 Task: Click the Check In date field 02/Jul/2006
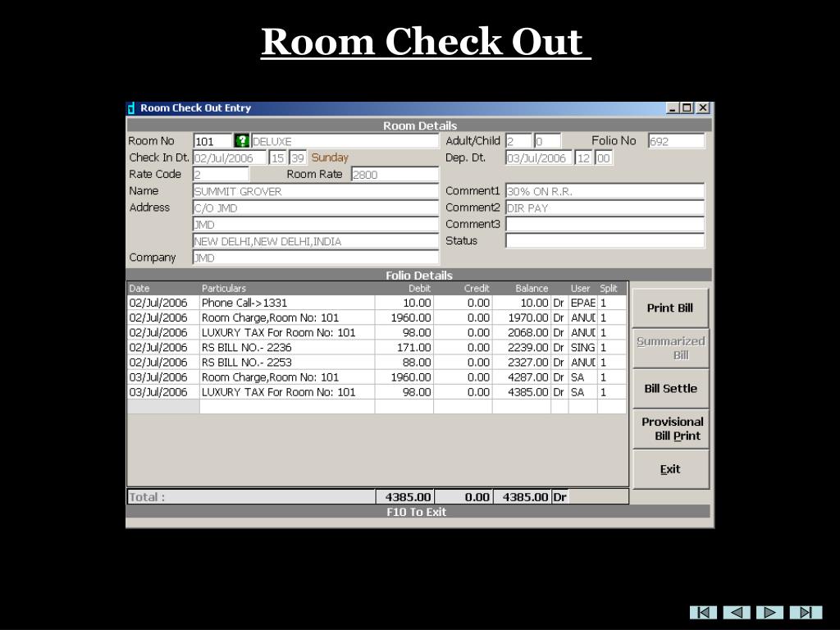(230, 158)
